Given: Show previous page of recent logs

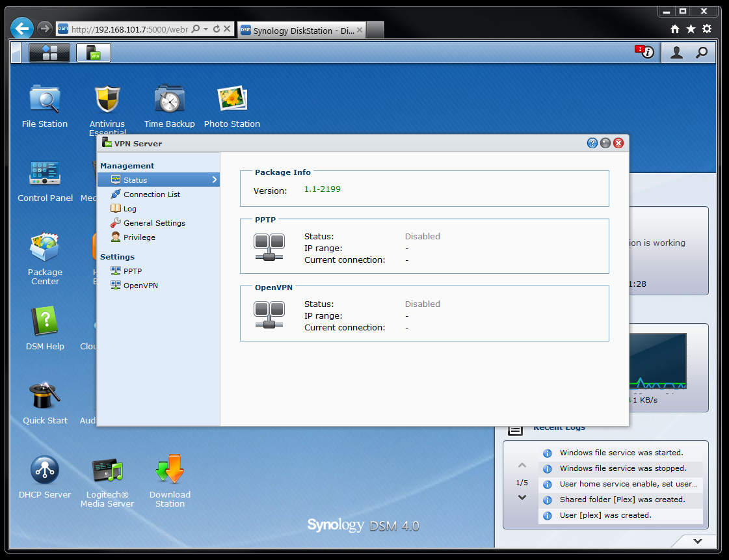Looking at the screenshot, I should pos(522,465).
